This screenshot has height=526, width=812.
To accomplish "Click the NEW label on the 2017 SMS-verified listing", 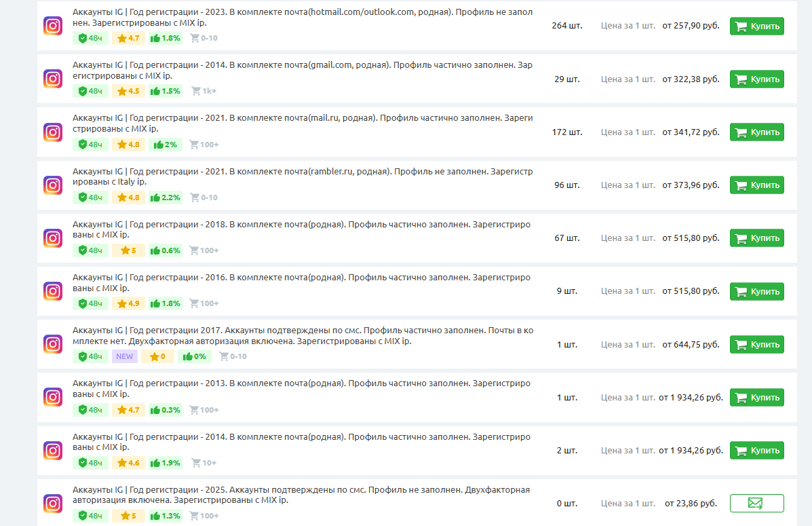I will click(x=124, y=356).
